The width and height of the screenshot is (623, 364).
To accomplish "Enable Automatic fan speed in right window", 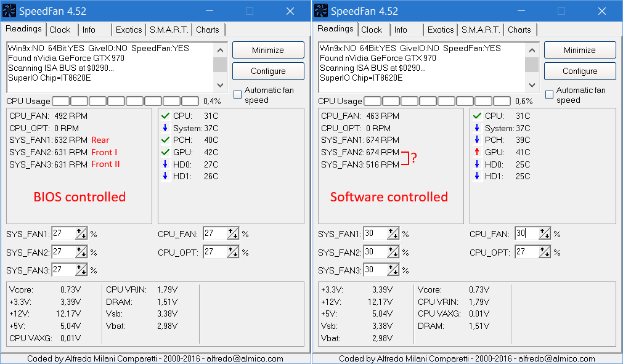I will 550,94.
